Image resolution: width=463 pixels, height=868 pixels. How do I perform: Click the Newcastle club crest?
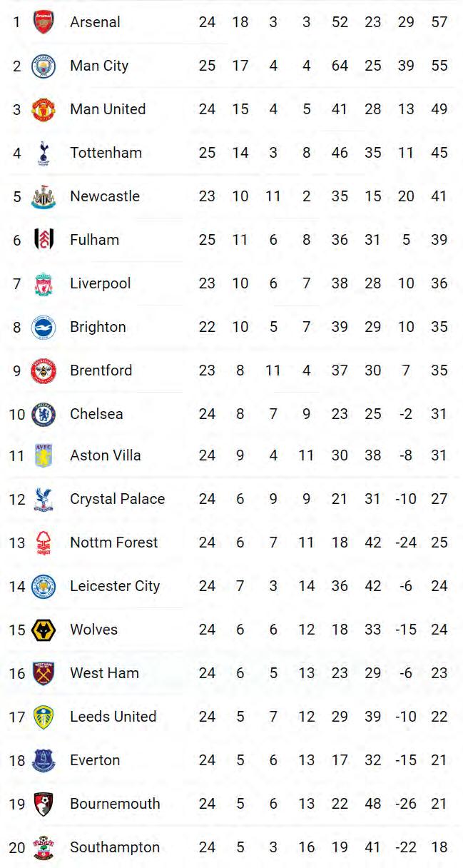point(44,196)
